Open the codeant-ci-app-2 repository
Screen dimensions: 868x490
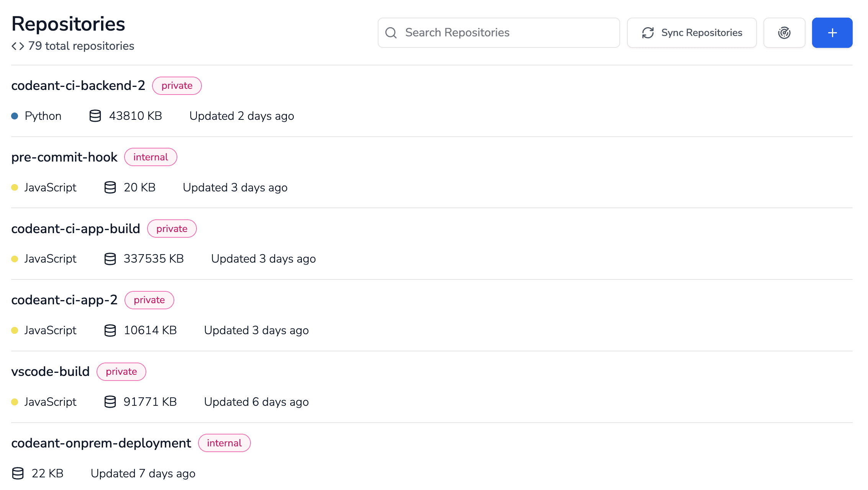[64, 300]
